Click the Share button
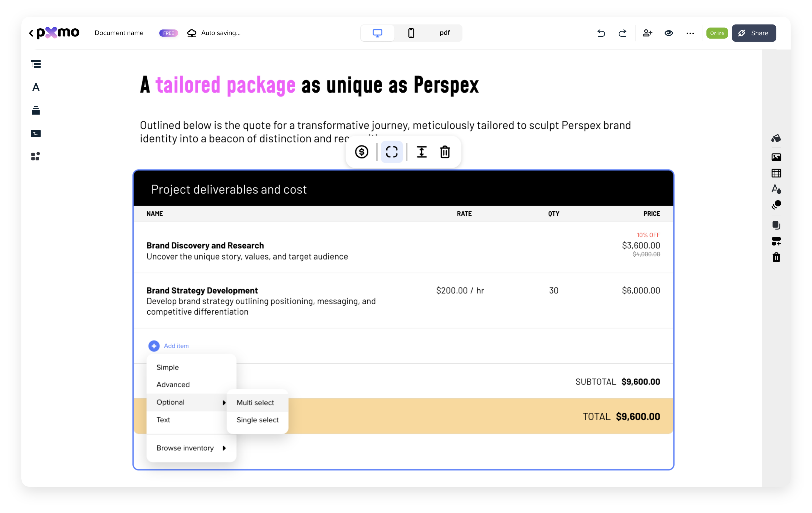 tap(754, 33)
